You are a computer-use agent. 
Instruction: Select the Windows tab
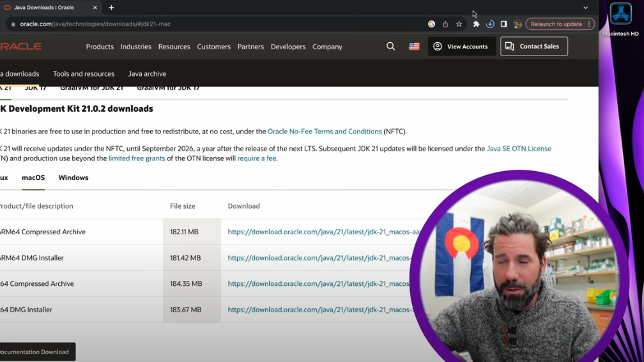73,177
